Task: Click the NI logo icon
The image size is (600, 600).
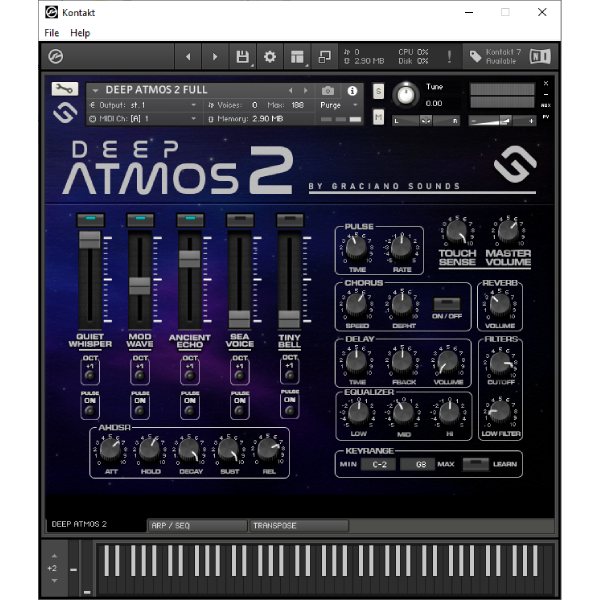Action: click(540, 56)
